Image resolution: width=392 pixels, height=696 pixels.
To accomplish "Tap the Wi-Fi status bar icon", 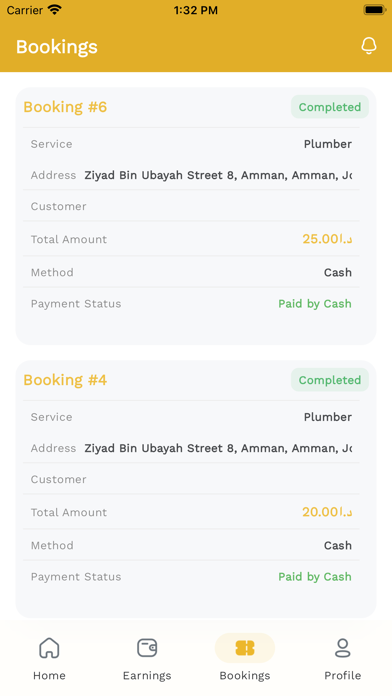I will click(55, 10).
